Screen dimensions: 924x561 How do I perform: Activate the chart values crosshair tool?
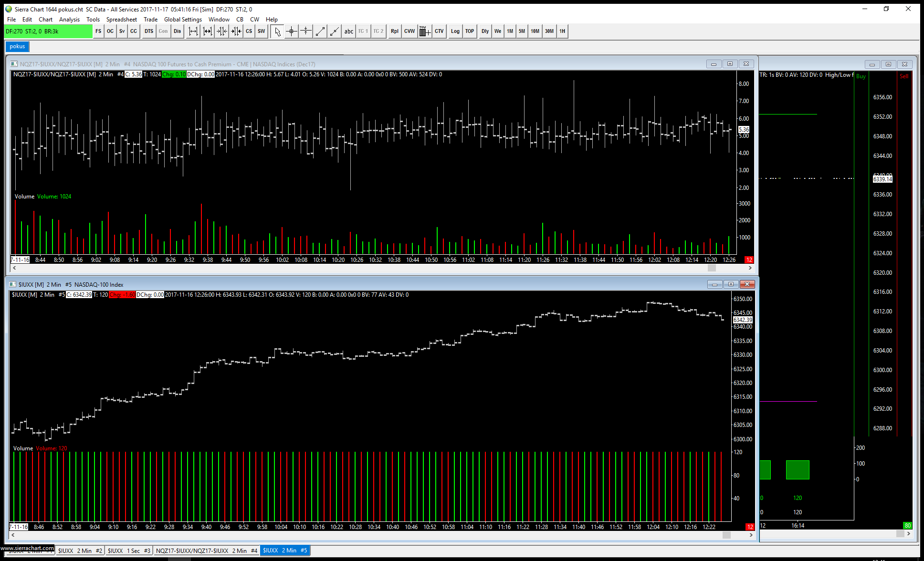291,31
